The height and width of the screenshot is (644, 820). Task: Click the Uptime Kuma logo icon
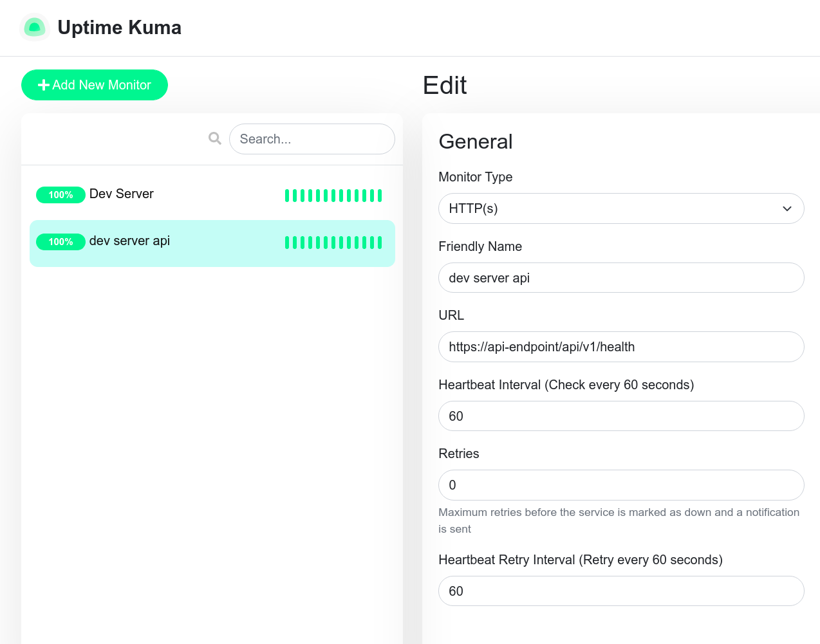[x=35, y=28]
